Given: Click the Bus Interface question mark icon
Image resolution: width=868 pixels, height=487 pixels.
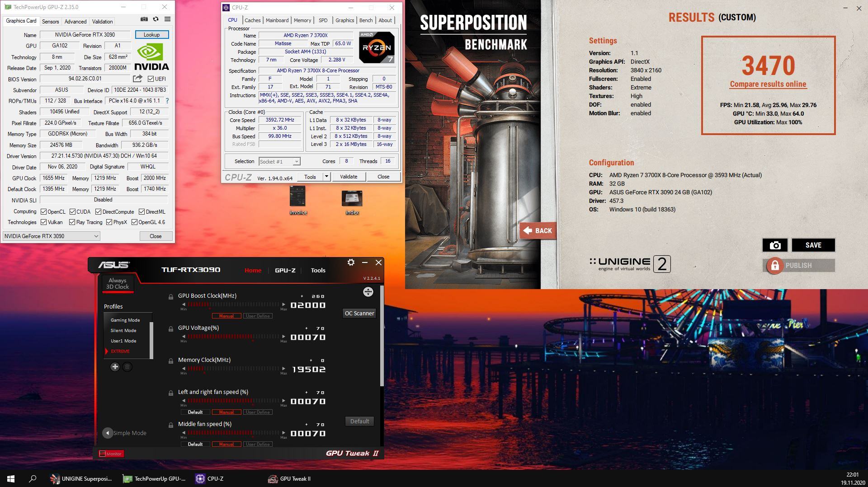Looking at the screenshot, I should tap(167, 101).
